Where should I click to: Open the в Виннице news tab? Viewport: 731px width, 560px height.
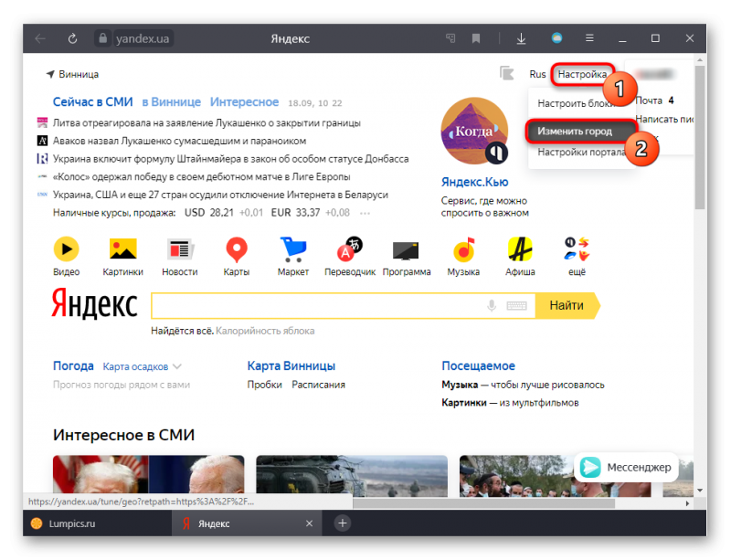(x=171, y=101)
